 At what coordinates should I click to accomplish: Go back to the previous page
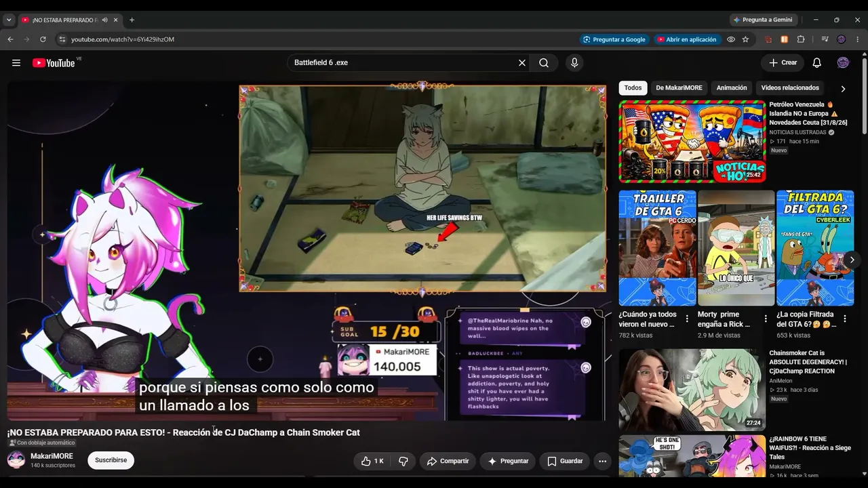11,39
